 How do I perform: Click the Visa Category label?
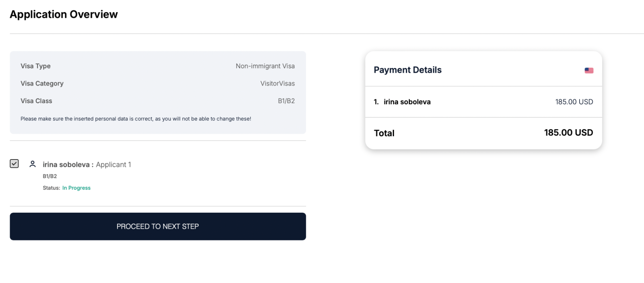[x=42, y=83]
